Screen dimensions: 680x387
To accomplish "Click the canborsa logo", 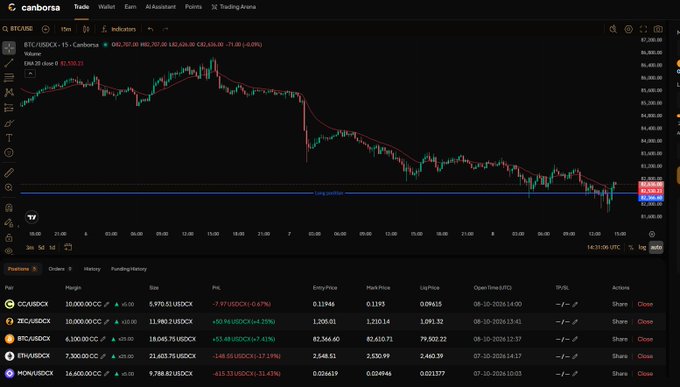I will click(x=34, y=7).
